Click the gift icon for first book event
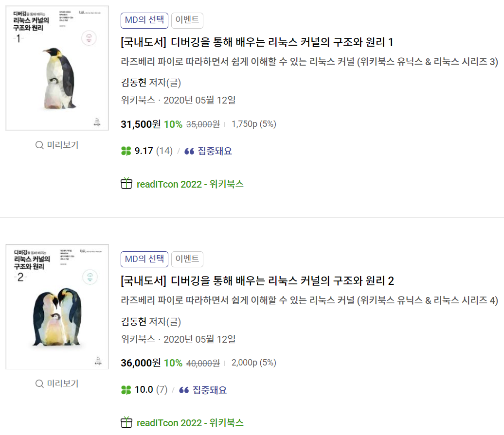Image resolution: width=504 pixels, height=435 pixels. pyautogui.click(x=126, y=184)
